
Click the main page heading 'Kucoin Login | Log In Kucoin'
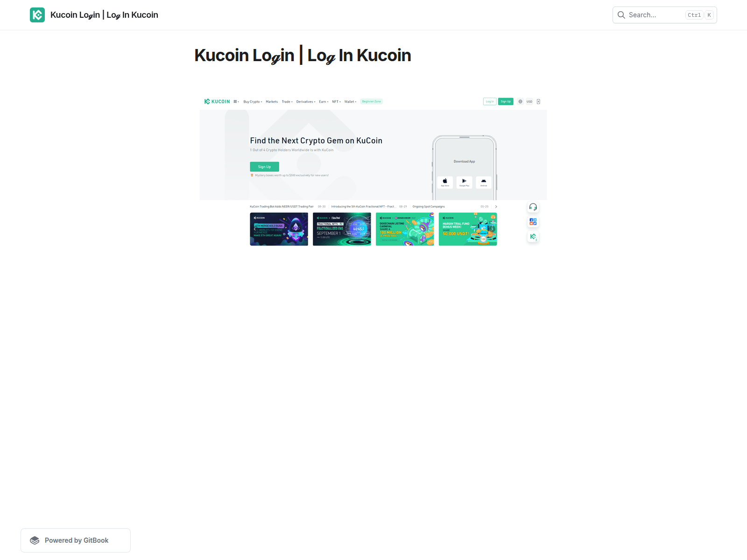click(303, 56)
